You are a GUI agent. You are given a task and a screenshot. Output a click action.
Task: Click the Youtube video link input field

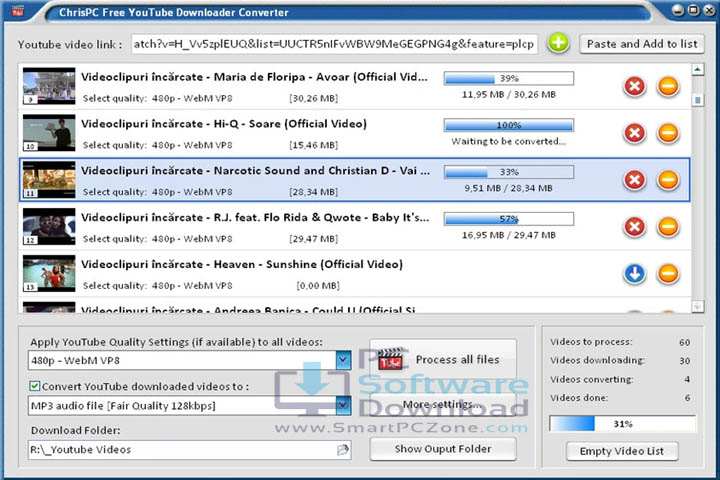point(334,44)
